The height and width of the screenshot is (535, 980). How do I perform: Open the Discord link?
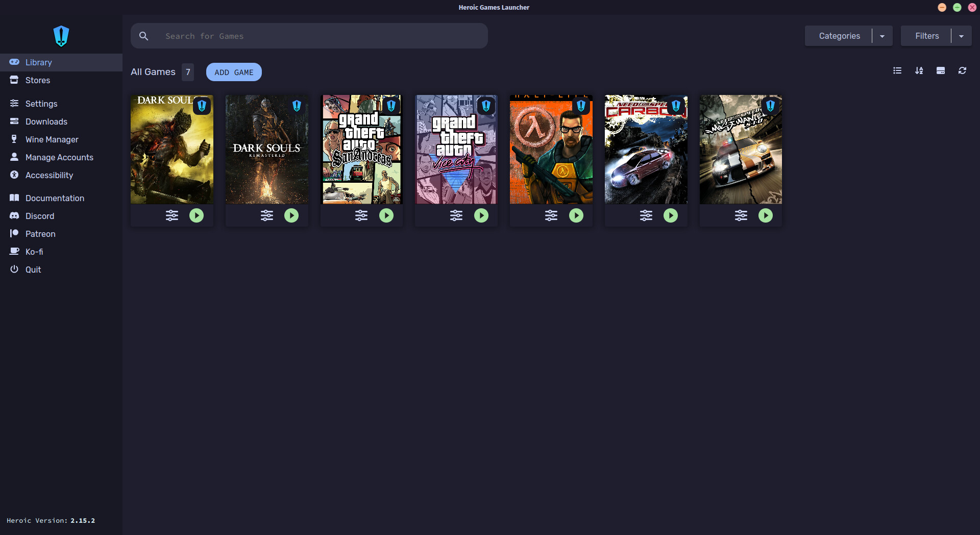click(x=61, y=216)
